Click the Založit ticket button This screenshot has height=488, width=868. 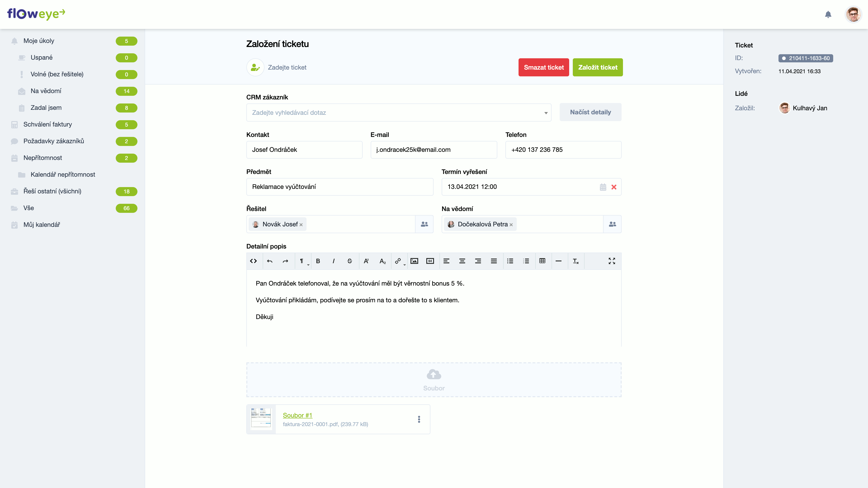[x=597, y=67]
